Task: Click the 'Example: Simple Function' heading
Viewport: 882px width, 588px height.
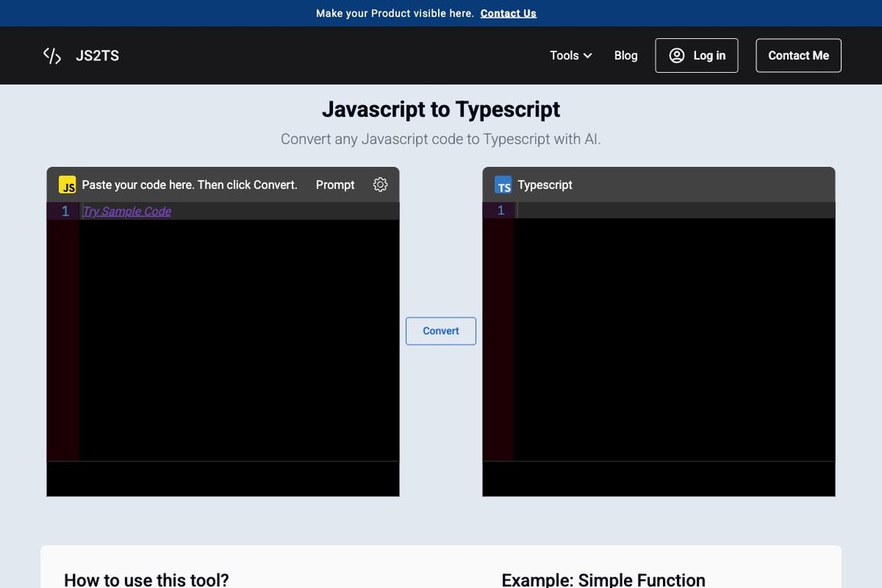Action: click(x=603, y=580)
